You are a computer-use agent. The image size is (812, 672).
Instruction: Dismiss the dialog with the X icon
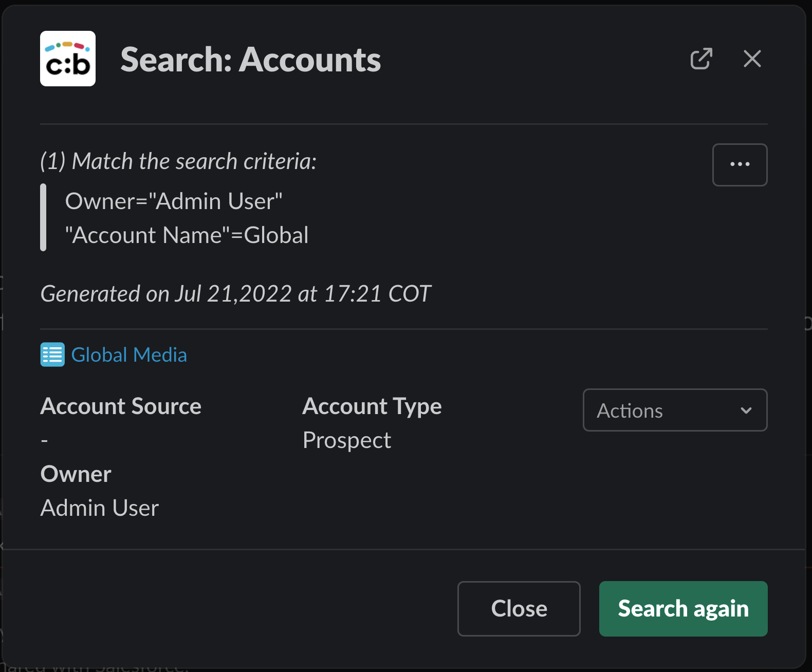pos(752,59)
